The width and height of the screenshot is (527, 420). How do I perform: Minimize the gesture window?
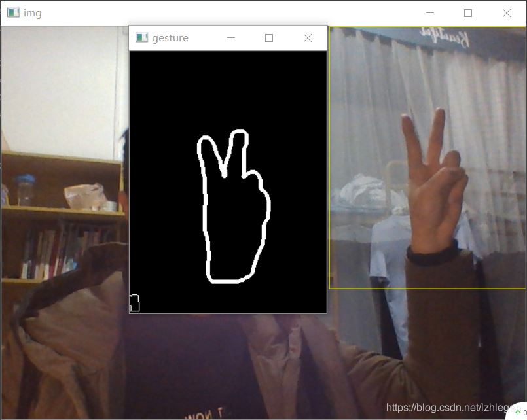tap(231, 38)
